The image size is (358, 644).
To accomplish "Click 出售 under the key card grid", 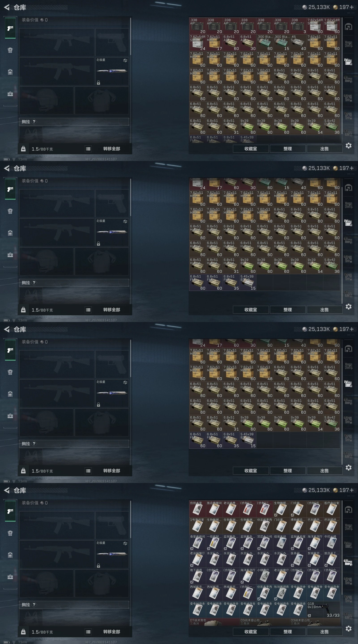I will point(324,632).
